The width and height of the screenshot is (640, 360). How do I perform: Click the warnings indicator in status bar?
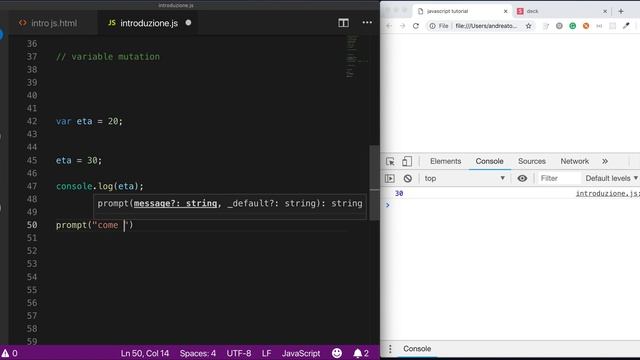pyautogui.click(x=9, y=353)
